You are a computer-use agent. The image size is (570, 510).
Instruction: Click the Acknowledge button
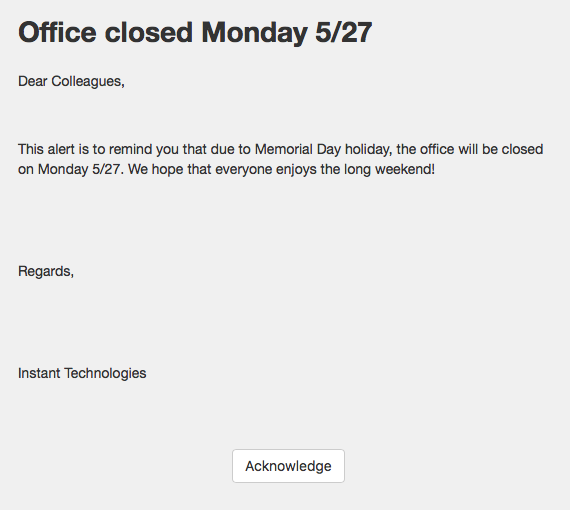288,466
